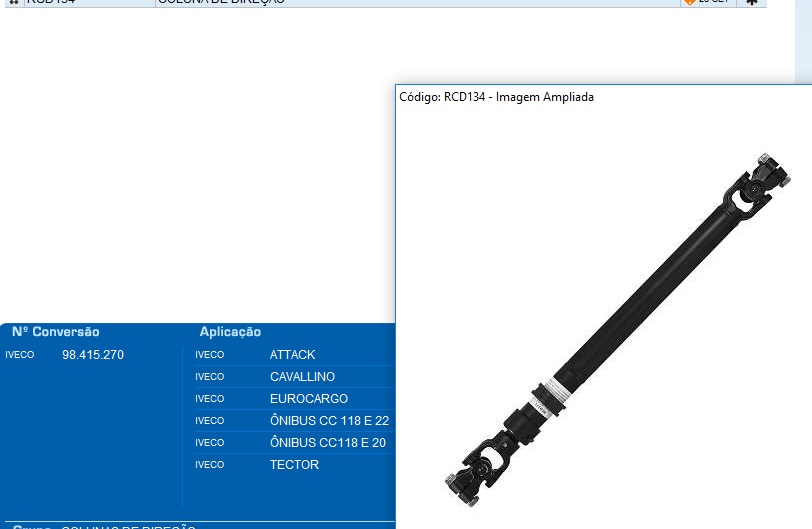Click IVECO brand label beside TECTOR

[209, 465]
